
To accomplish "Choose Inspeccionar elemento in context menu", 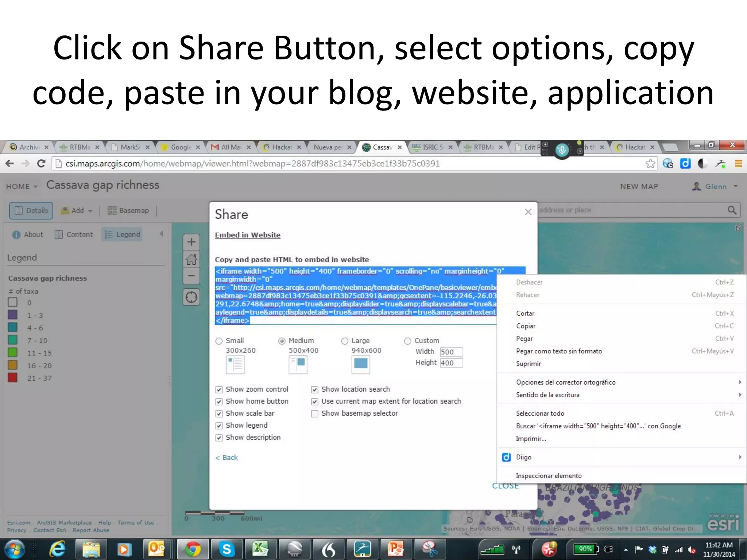I will pyautogui.click(x=622, y=476).
